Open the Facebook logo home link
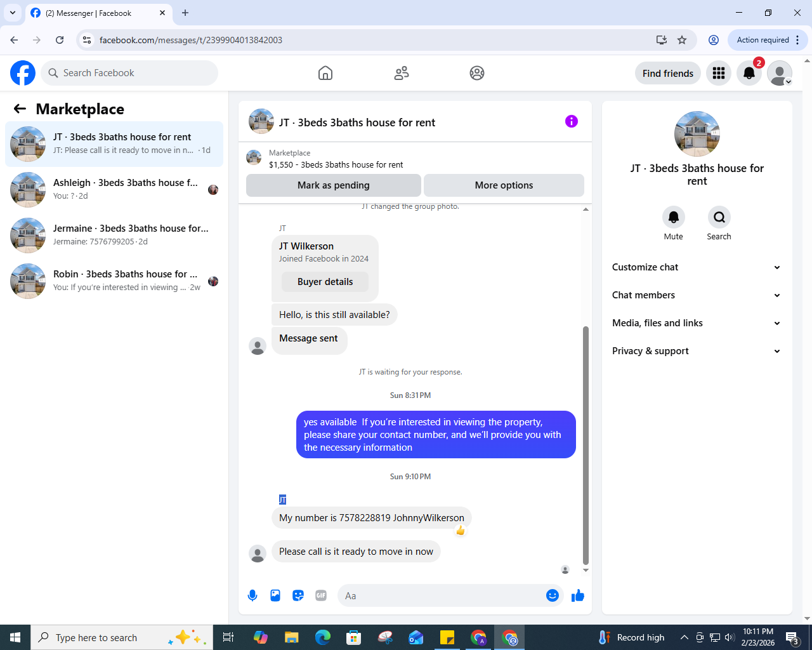This screenshot has width=812, height=650. (23, 73)
